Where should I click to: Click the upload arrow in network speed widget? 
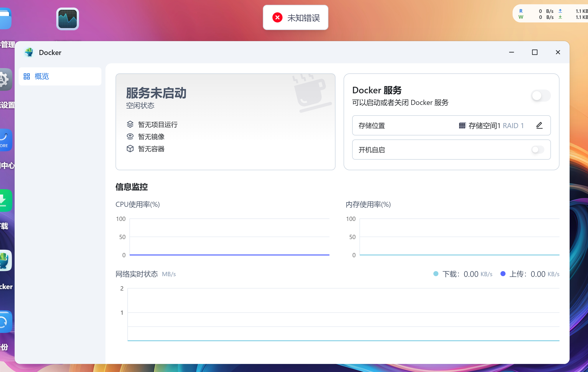tap(560, 11)
